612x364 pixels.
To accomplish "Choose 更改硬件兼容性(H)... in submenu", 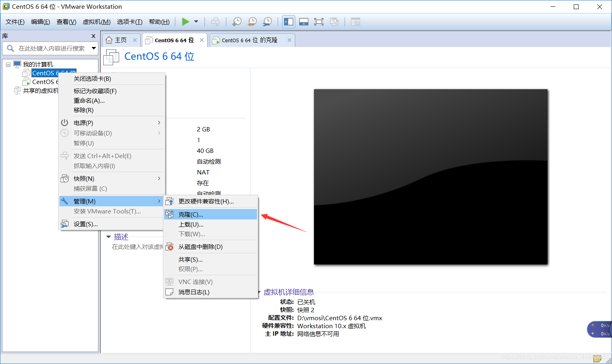I will tap(211, 201).
